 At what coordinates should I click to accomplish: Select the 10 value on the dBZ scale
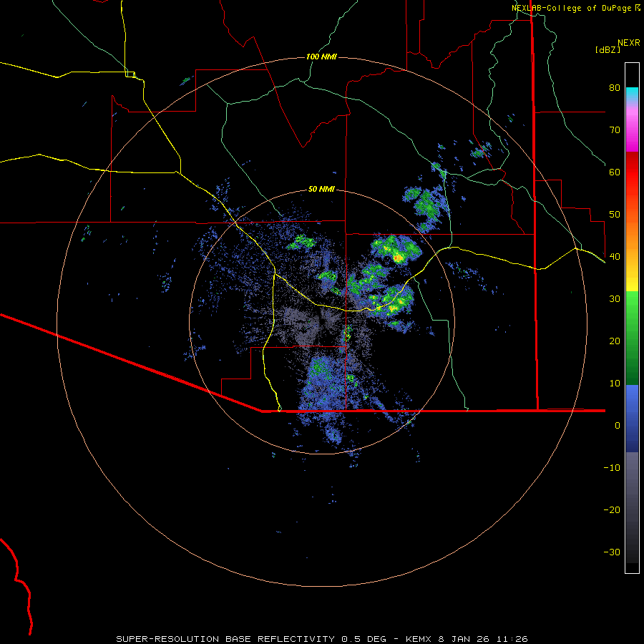point(615,384)
